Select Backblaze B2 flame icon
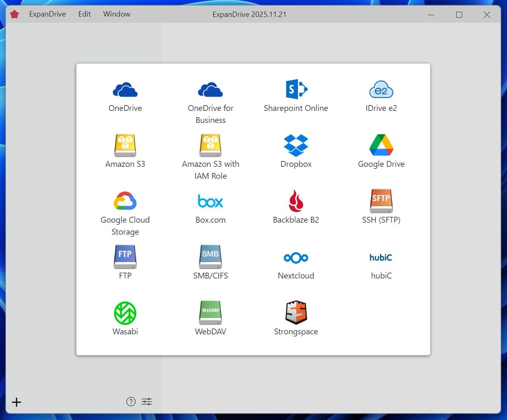Viewport: 507px width, 420px height. coord(296,201)
